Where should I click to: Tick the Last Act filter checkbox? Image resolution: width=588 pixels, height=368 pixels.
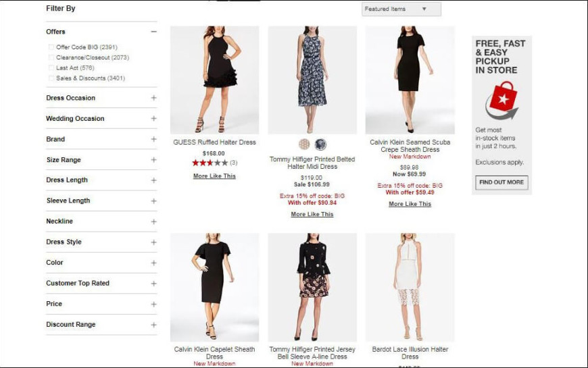(51, 68)
